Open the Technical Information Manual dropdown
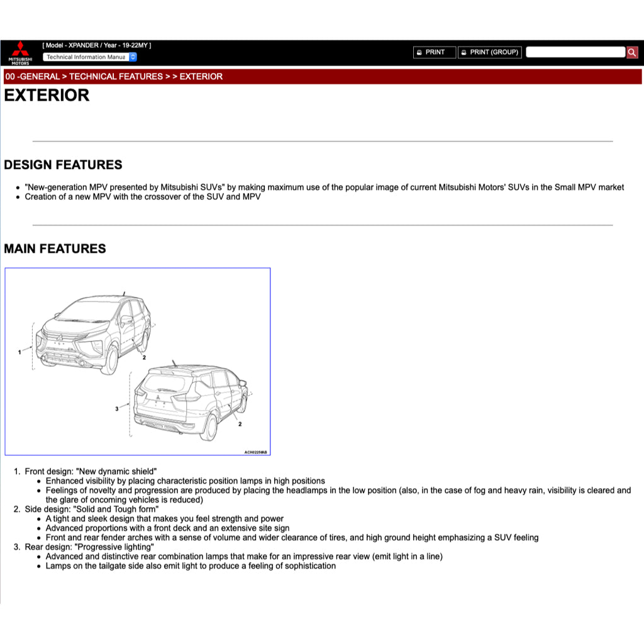This screenshot has width=644, height=644. point(88,57)
